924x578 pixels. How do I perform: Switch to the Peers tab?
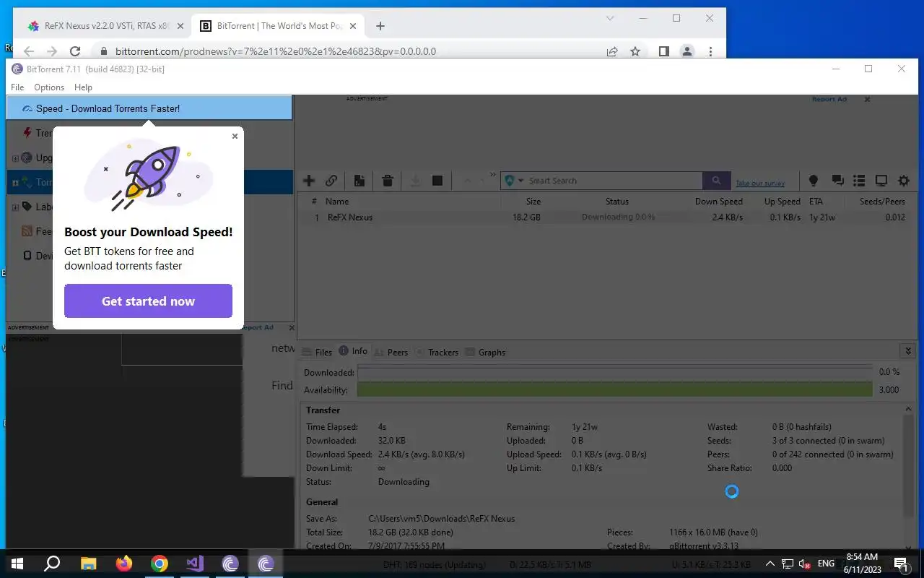(391, 352)
